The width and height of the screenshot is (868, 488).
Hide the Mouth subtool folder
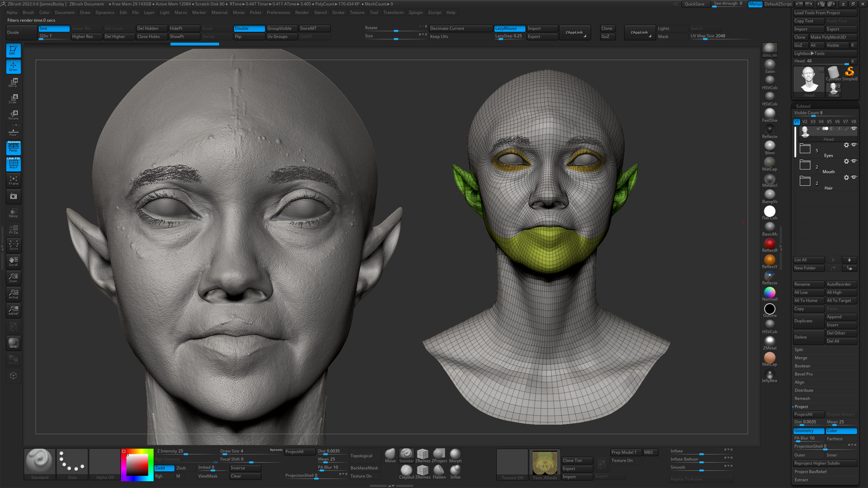click(x=854, y=161)
